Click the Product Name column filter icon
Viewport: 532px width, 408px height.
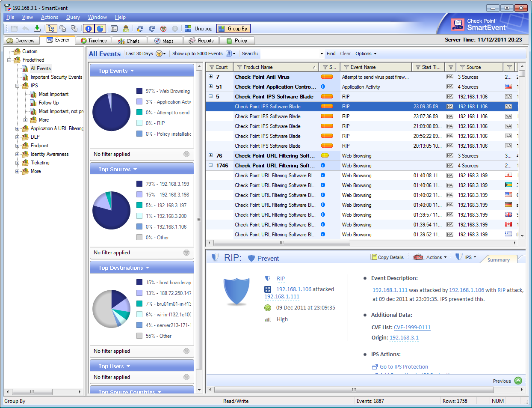239,67
